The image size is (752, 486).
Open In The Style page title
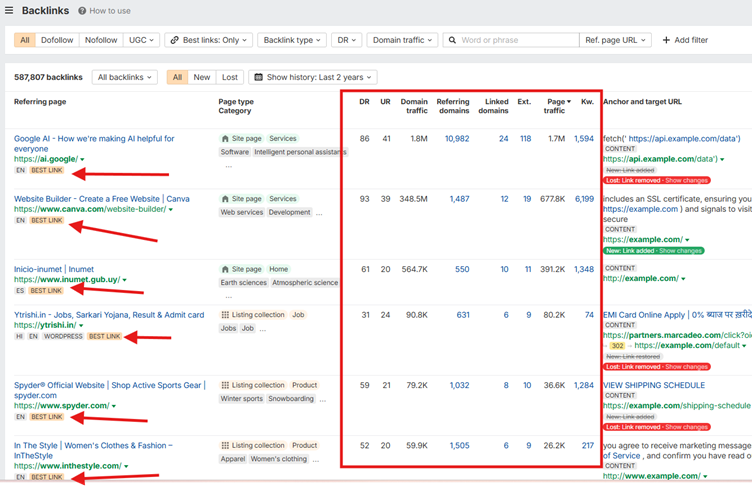[x=93, y=450]
